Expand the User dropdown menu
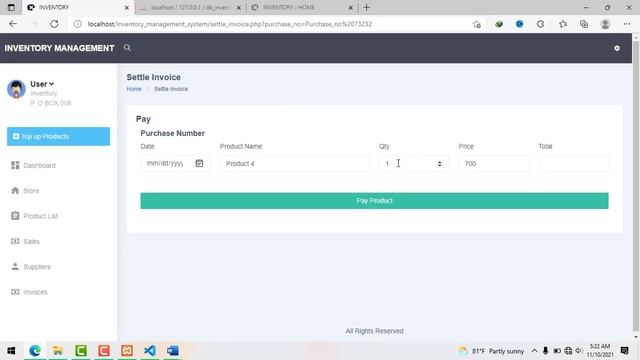The image size is (640, 360). [x=42, y=84]
